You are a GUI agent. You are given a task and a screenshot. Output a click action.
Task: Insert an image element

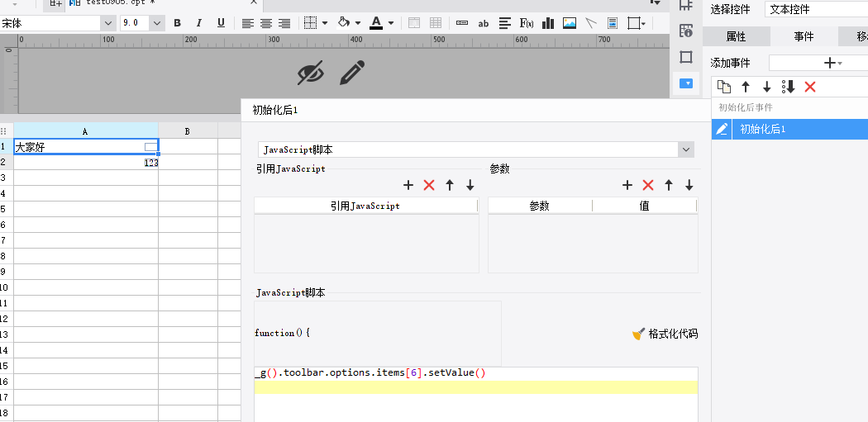click(569, 23)
